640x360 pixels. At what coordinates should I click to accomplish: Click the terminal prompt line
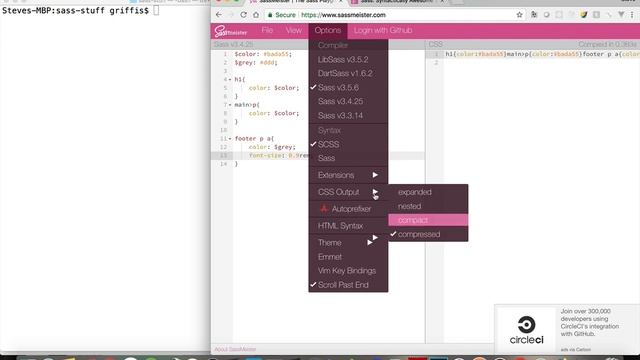pyautogui.click(x=80, y=11)
